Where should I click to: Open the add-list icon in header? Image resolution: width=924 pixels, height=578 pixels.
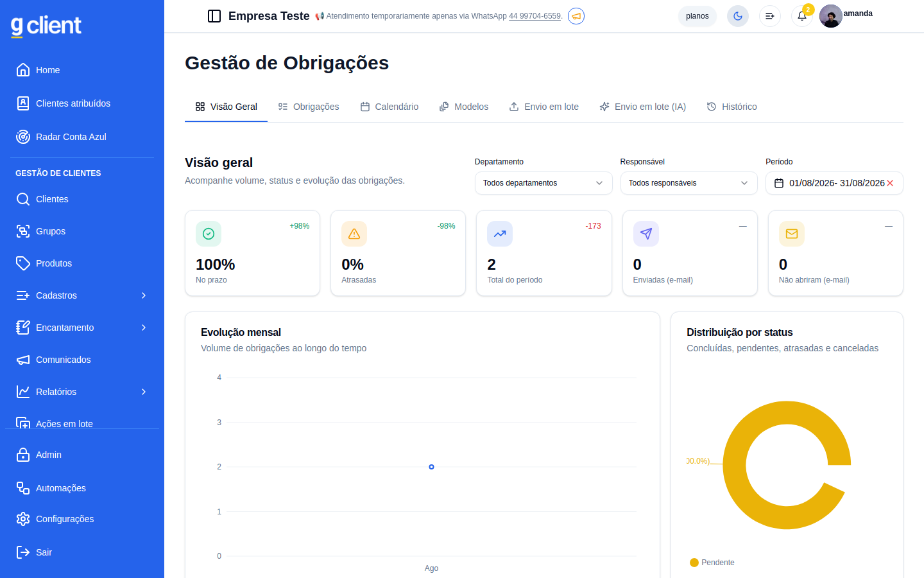[x=770, y=16]
